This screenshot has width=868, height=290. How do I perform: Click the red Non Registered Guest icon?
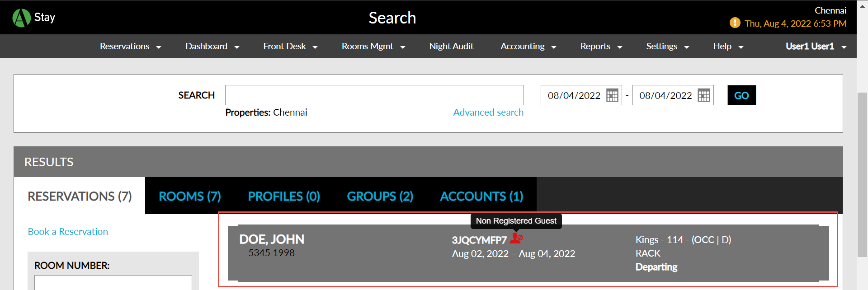[x=516, y=238]
